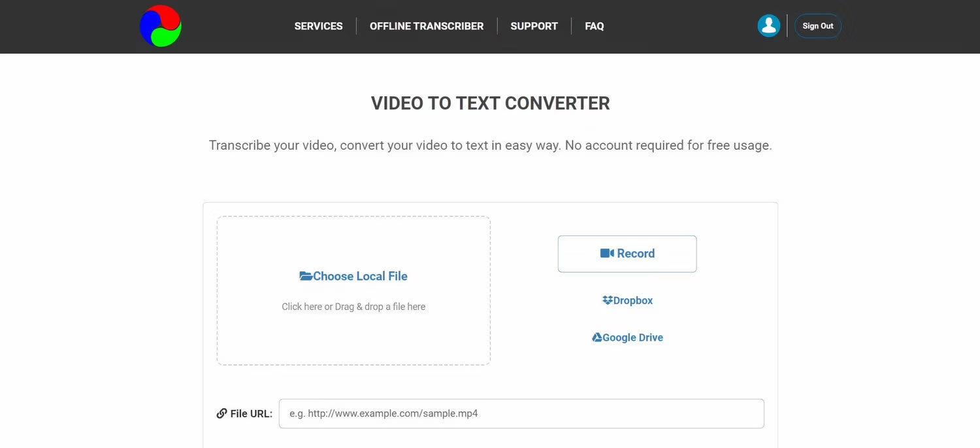Click inside the File URL input field
980x448 pixels.
tap(521, 413)
